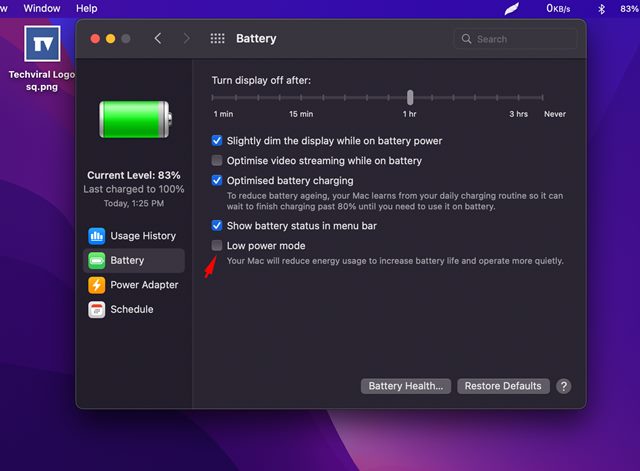Click the large green battery image
Screen dimensions: 640x471
coord(136,120)
